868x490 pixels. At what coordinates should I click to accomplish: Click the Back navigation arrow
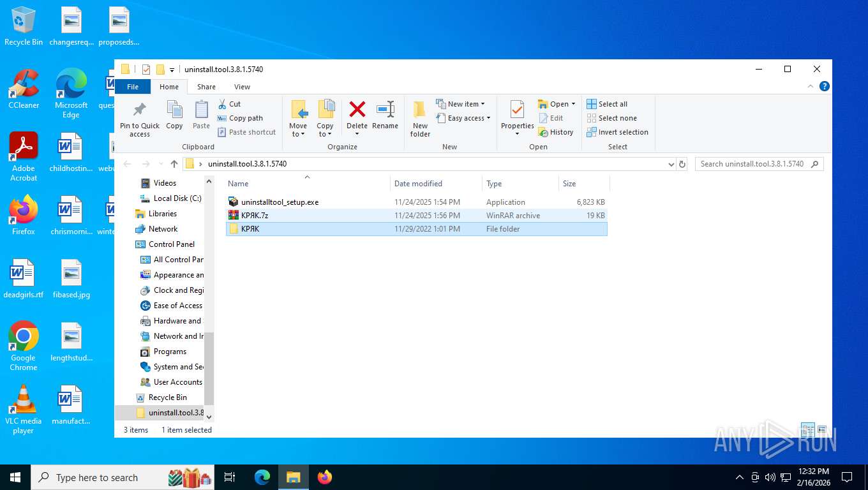(x=127, y=164)
